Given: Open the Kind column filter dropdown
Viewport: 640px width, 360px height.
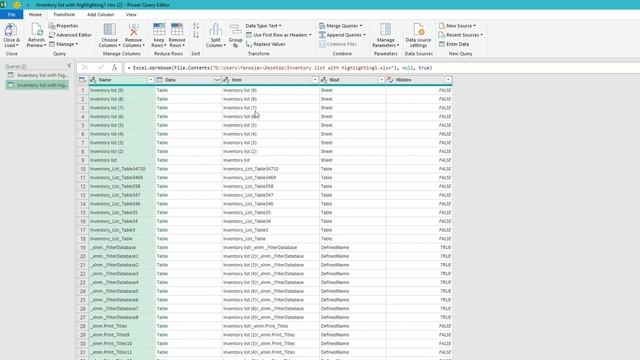Looking at the screenshot, I should (x=381, y=80).
